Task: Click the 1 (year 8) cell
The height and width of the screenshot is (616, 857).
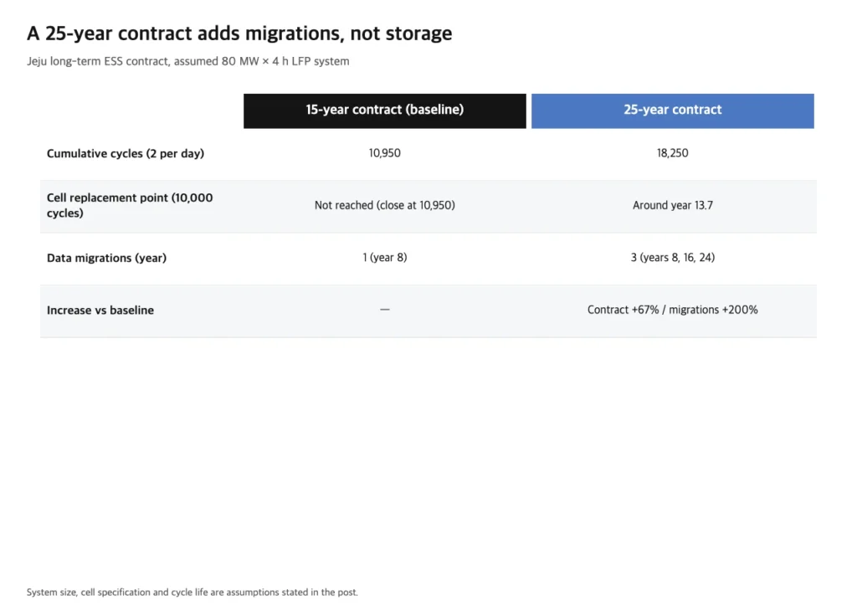Action: point(385,258)
